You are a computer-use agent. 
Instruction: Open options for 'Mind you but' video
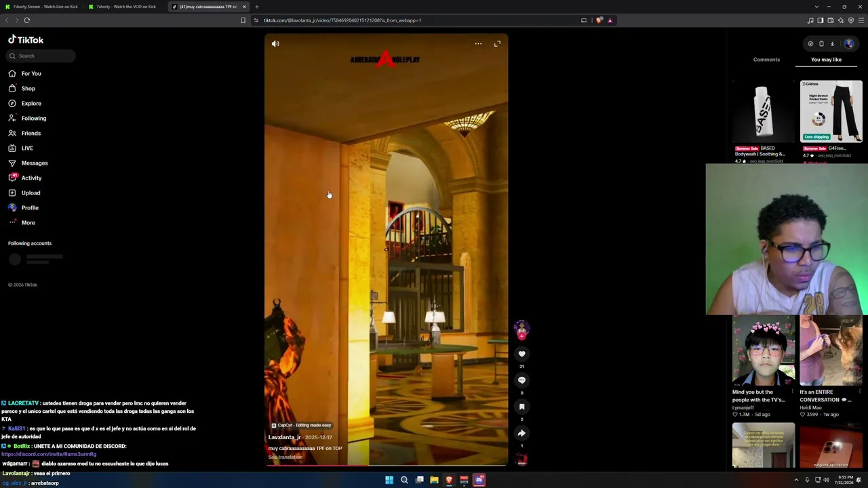click(x=792, y=392)
